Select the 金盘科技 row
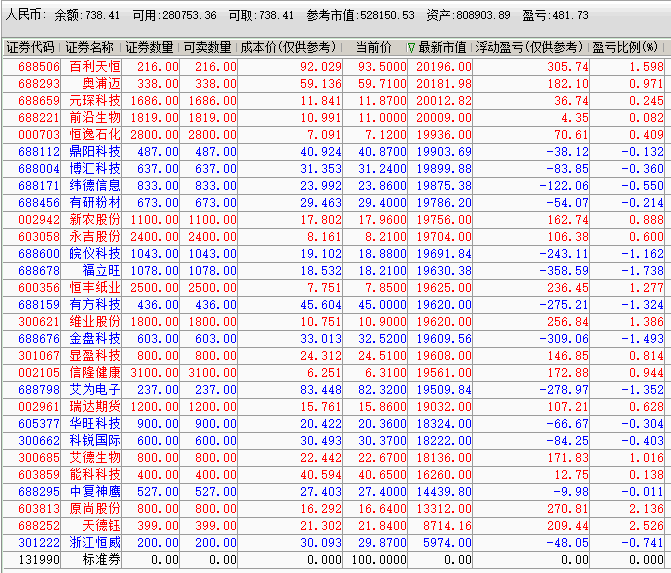 click(x=333, y=338)
